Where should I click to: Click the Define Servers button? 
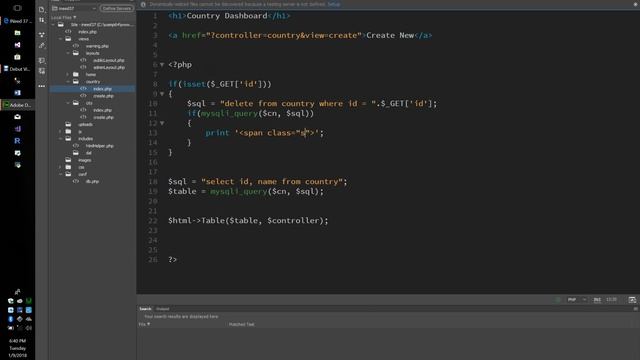click(x=117, y=8)
